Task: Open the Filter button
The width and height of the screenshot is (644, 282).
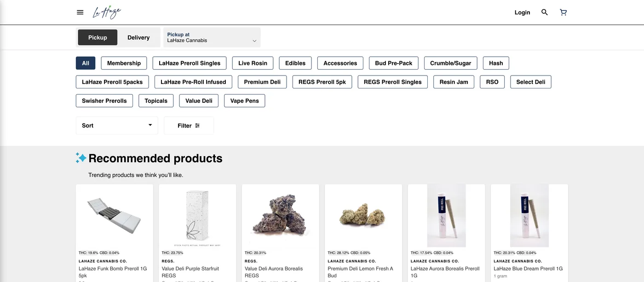Action: (x=189, y=125)
